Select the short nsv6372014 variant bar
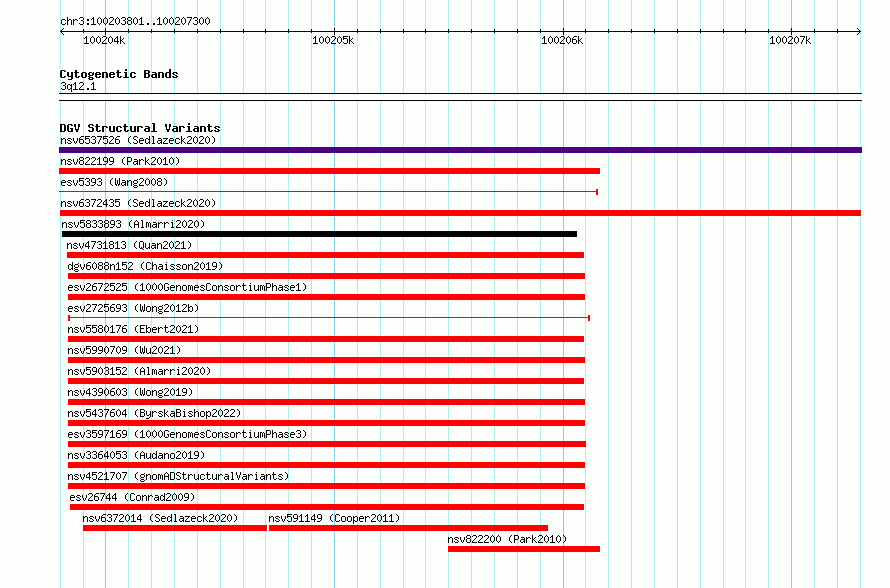This screenshot has width=890, height=588. tap(175, 528)
